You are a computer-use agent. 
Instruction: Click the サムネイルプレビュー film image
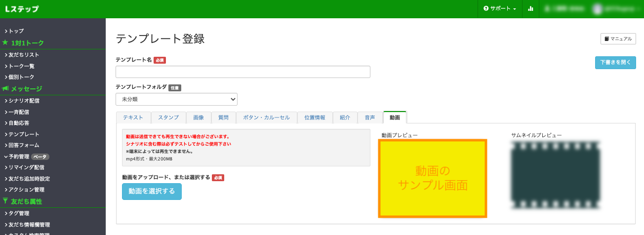pyautogui.click(x=556, y=175)
